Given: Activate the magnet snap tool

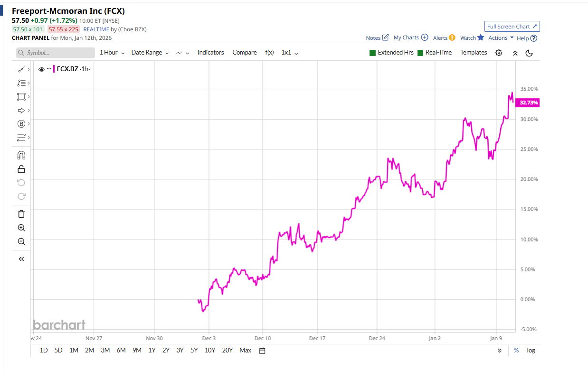Looking at the screenshot, I should coord(21,155).
